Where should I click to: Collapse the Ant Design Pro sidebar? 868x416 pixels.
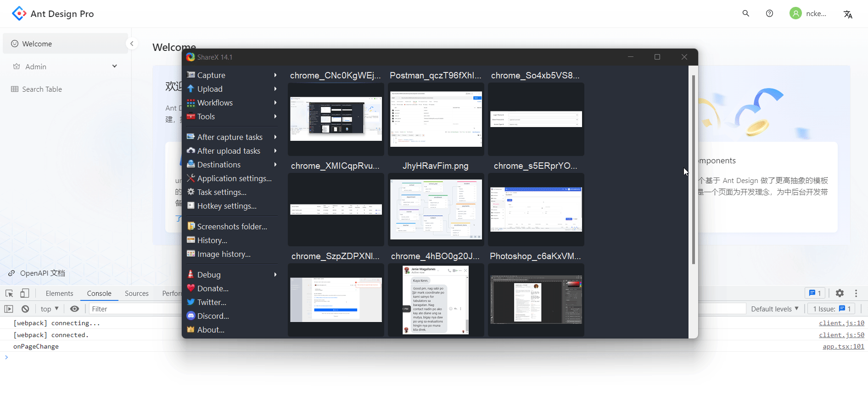(x=132, y=44)
